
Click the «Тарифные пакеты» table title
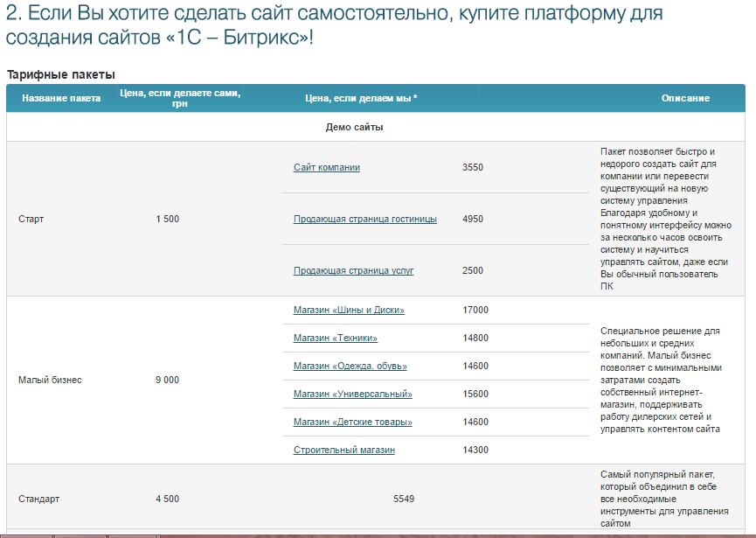click(x=61, y=74)
